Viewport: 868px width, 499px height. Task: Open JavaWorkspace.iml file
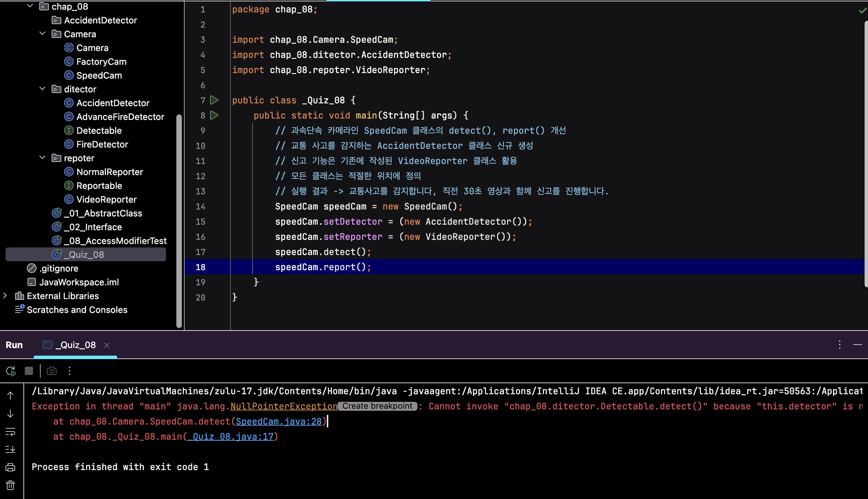(x=73, y=282)
